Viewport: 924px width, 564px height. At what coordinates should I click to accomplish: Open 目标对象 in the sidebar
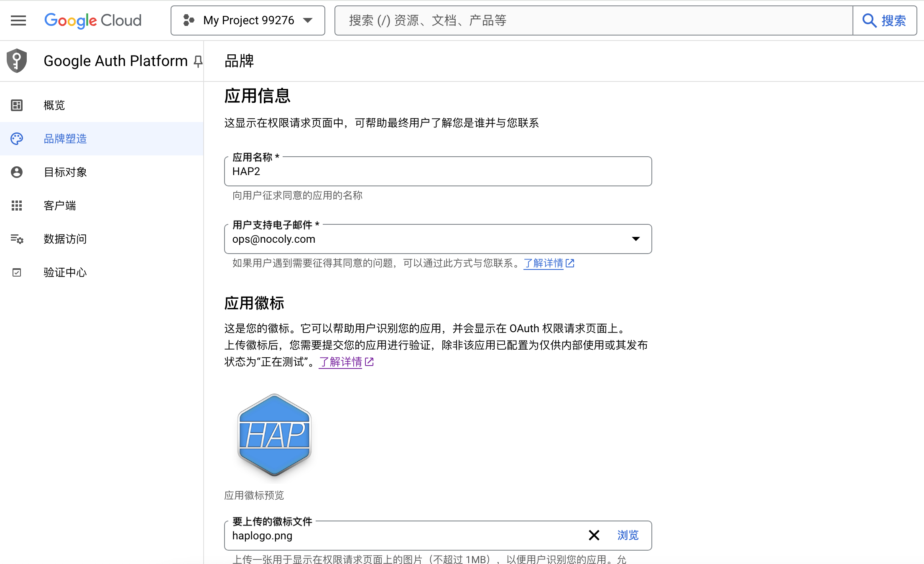tap(102, 172)
